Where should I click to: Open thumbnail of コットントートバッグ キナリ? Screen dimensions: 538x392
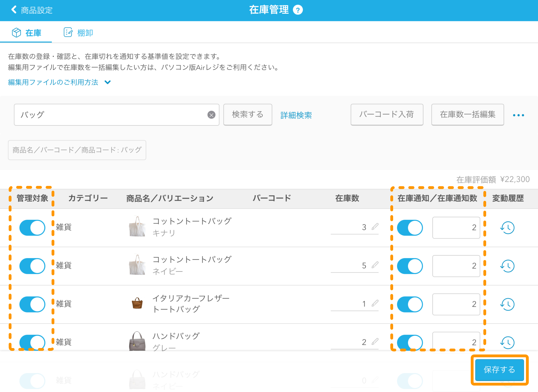click(x=137, y=227)
